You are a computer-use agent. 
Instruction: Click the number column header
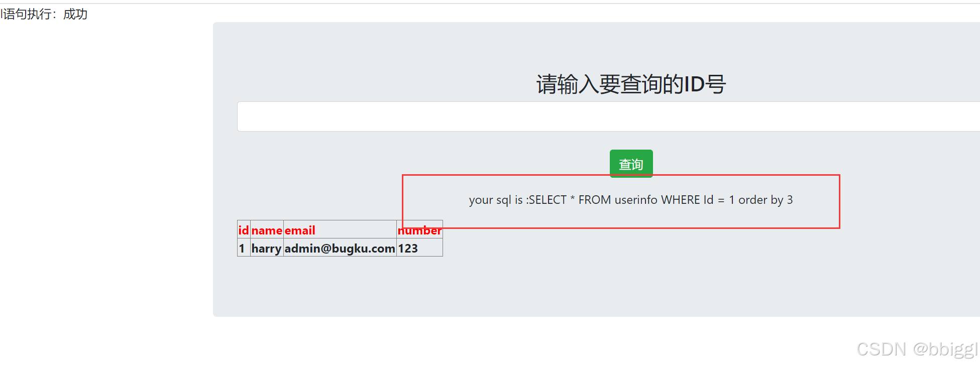pos(419,230)
